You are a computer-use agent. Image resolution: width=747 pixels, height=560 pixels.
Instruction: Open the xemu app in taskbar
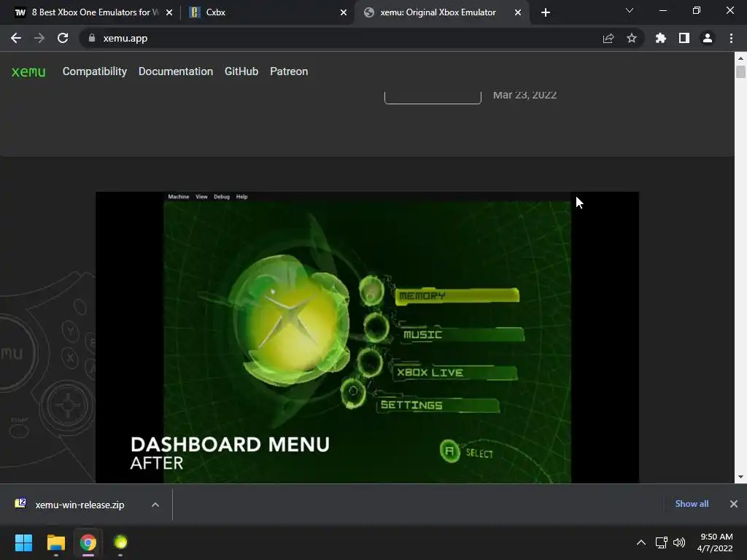coord(120,542)
